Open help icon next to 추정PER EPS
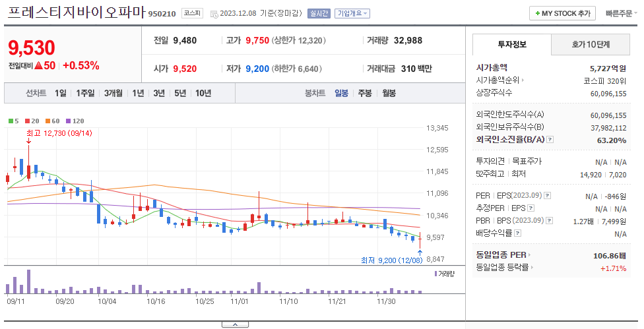 tap(531, 208)
